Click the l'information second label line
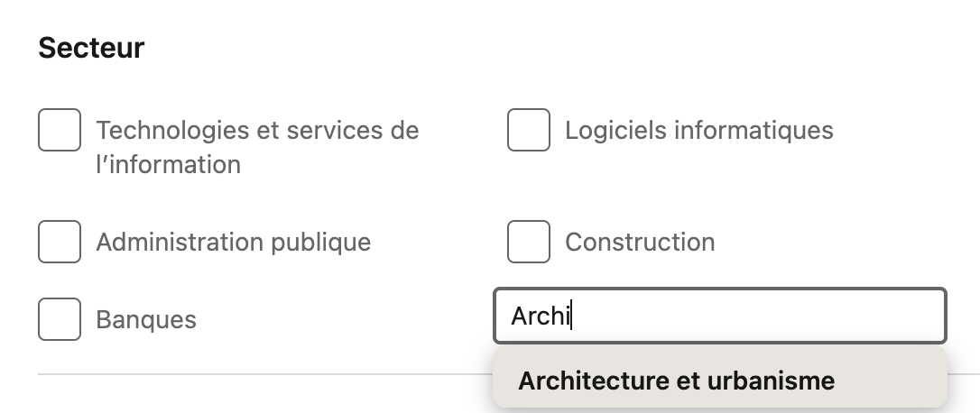Viewport: 980px width, 413px height. click(168, 165)
